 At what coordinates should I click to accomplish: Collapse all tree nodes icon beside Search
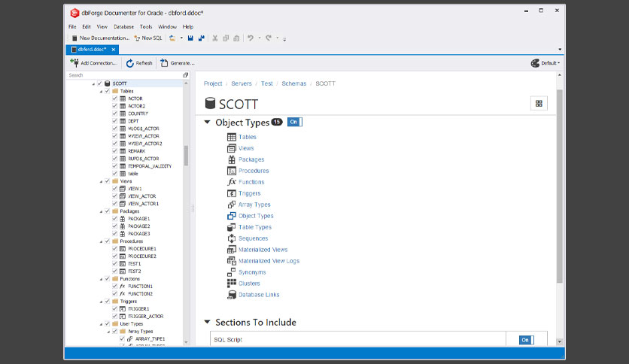pyautogui.click(x=185, y=75)
